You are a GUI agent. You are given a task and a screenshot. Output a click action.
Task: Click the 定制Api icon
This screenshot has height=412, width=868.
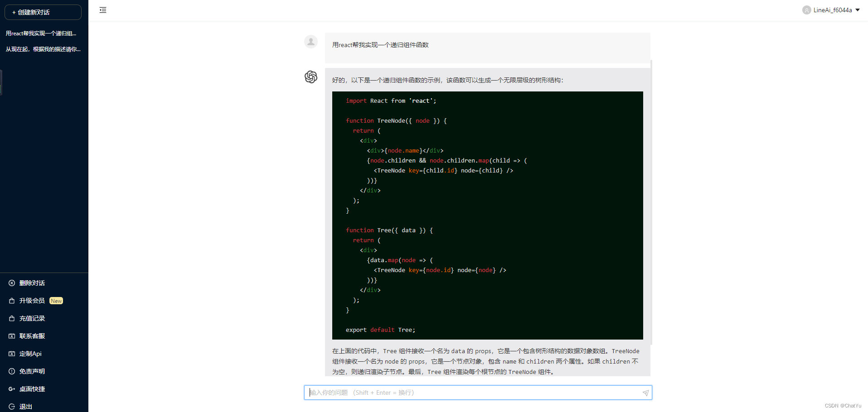tap(12, 354)
